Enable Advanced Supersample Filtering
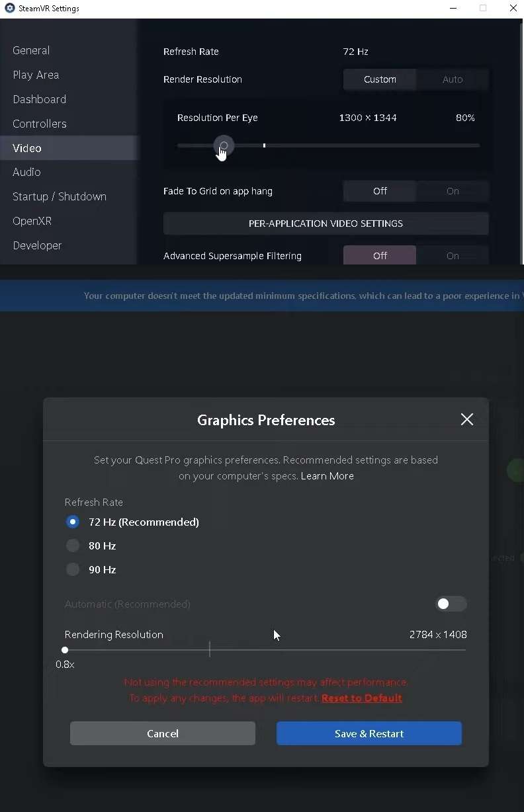Image resolution: width=524 pixels, height=812 pixels. (453, 256)
